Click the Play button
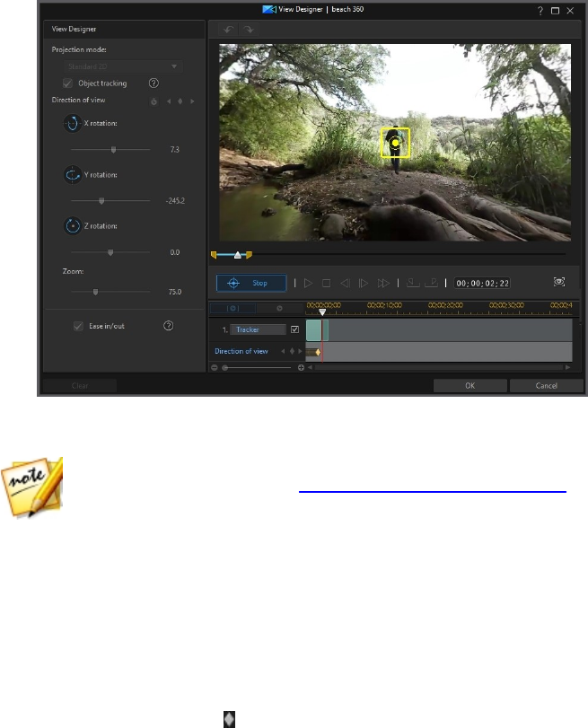 click(x=309, y=284)
